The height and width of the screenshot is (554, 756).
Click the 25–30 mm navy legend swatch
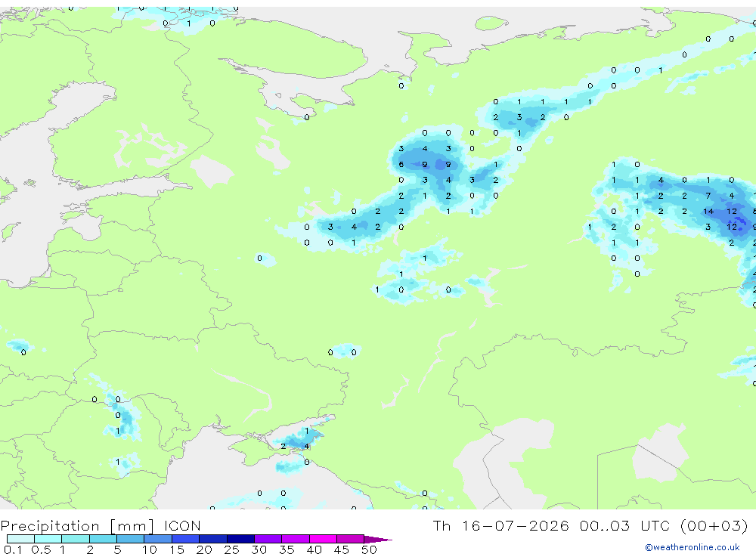click(240, 539)
